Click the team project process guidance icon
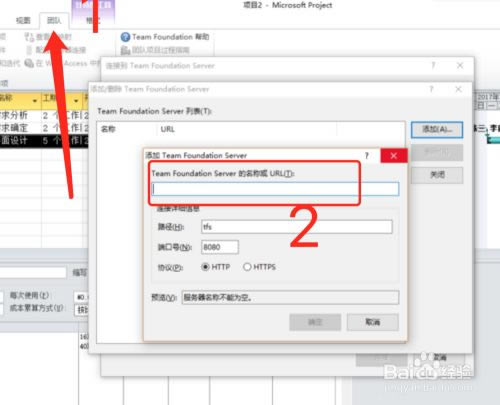Viewport: 500px width, 405px height. 125,50
